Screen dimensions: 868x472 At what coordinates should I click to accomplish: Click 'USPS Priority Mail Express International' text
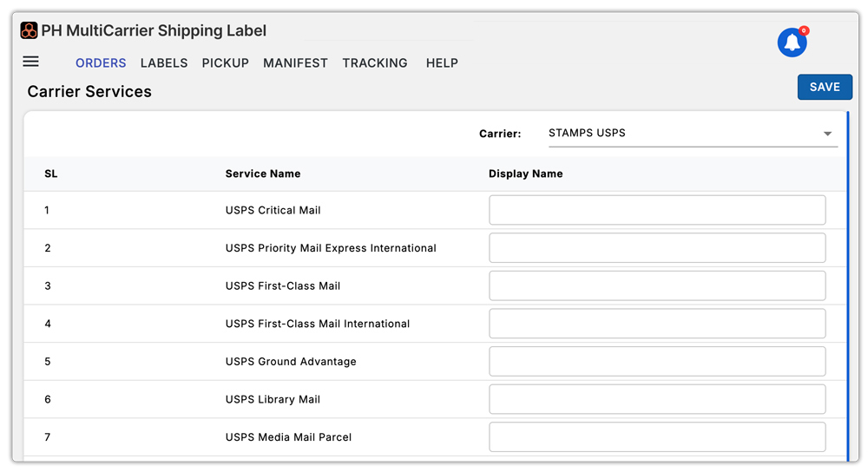point(331,248)
